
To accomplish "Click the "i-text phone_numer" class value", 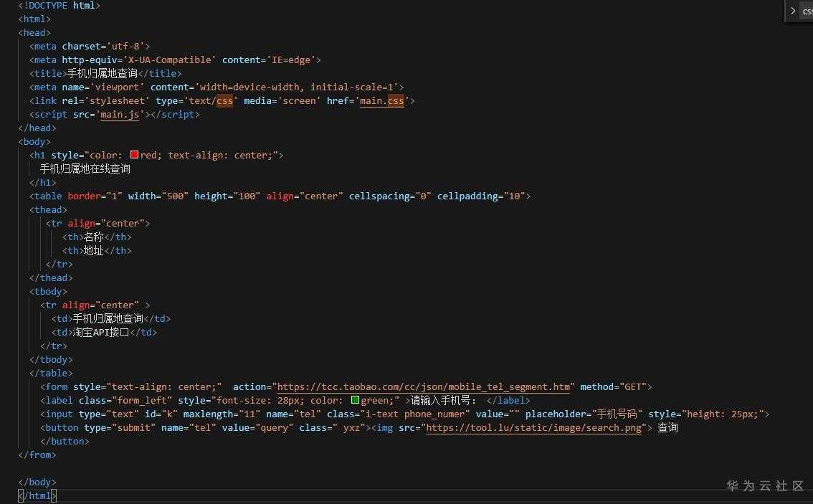I will point(415,414).
